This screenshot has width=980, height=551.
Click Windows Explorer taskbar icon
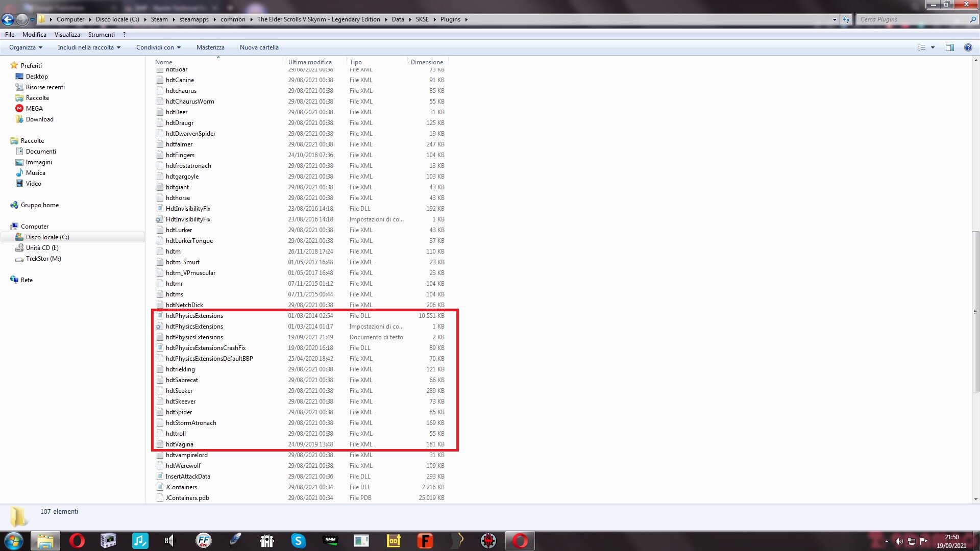point(45,541)
